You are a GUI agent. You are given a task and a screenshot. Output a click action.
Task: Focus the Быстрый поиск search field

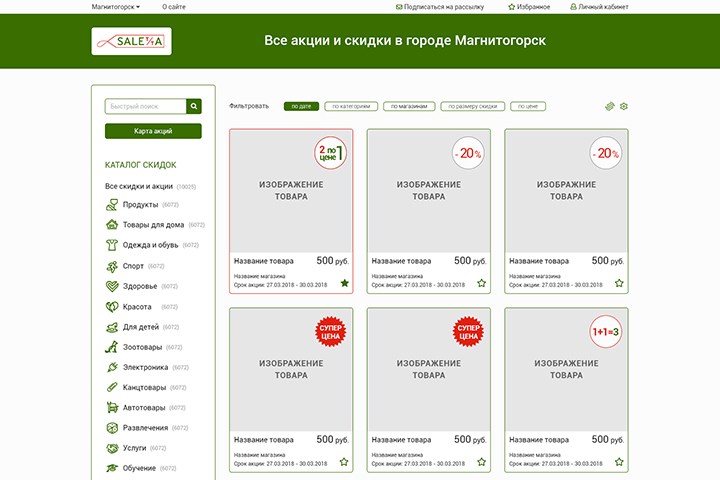point(146,106)
